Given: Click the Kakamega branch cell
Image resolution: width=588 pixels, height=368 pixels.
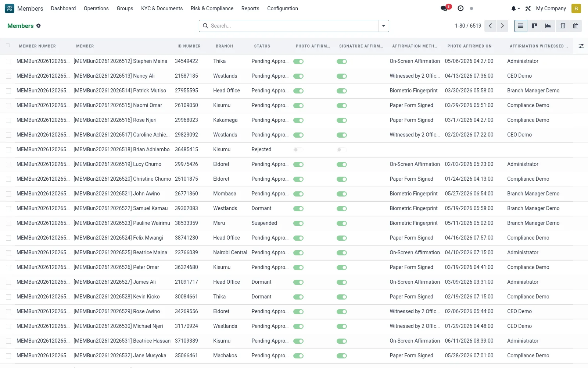Looking at the screenshot, I should coord(225,120).
